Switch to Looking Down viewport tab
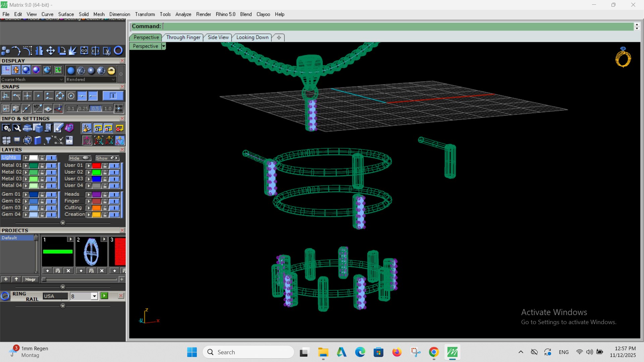This screenshot has width=644, height=362. click(252, 37)
